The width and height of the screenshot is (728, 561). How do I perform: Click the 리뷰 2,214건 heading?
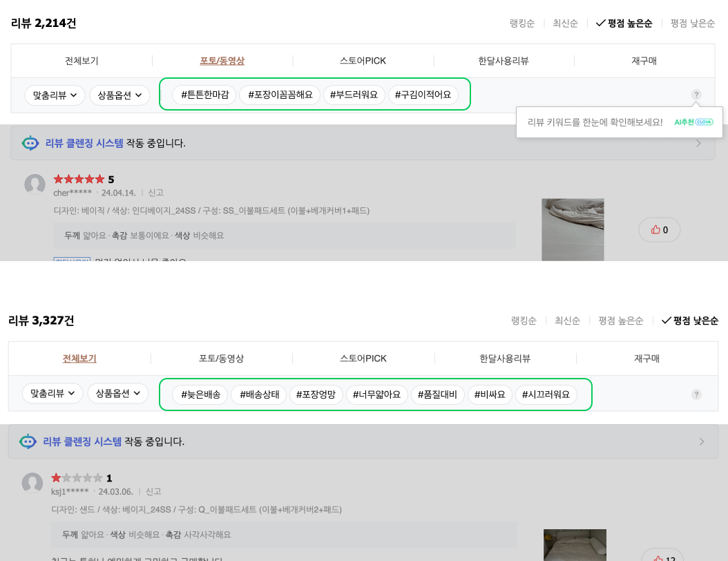[44, 23]
